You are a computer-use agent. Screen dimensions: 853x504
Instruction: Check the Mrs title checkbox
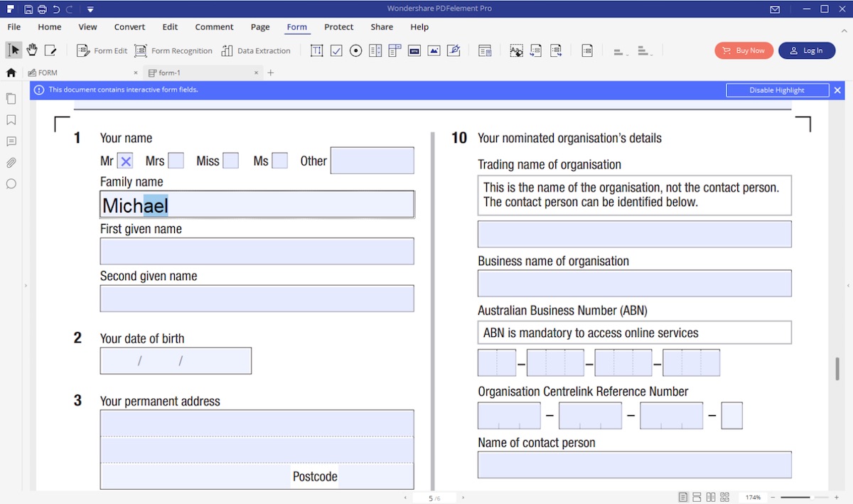(175, 160)
